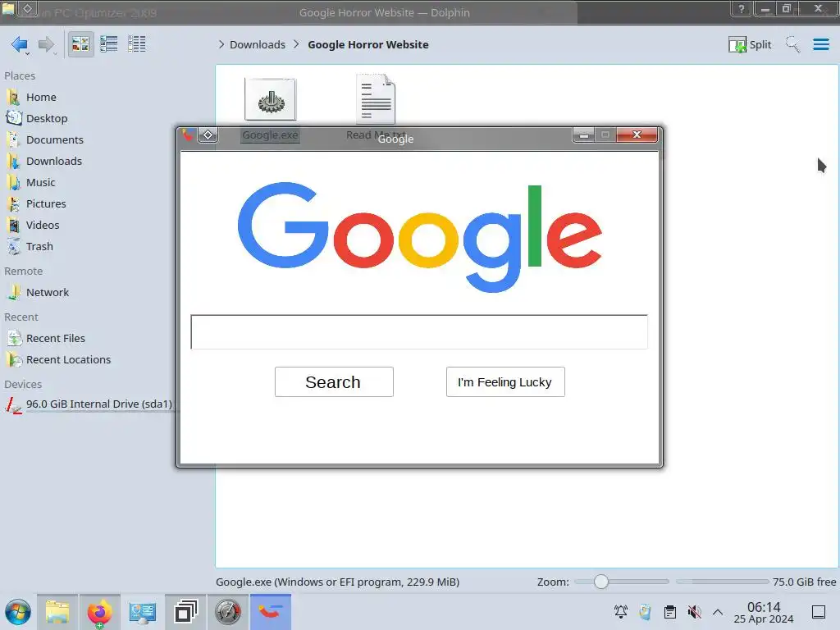
Task: Open system settings taskbar icon
Action: tap(143, 612)
